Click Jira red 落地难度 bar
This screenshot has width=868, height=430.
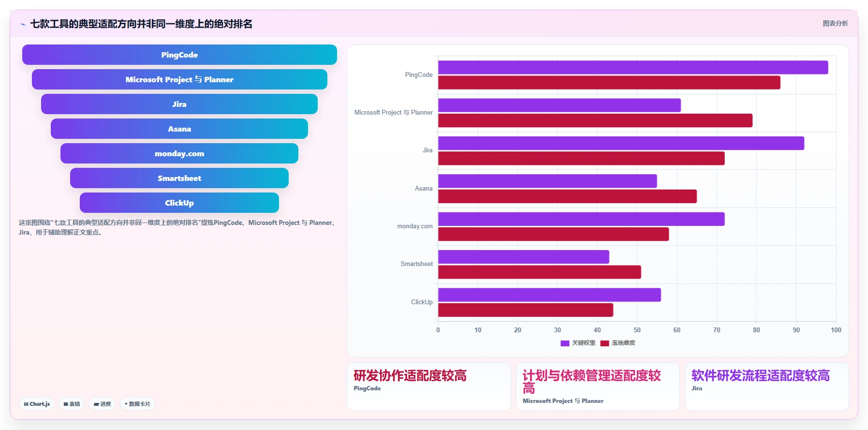581,159
